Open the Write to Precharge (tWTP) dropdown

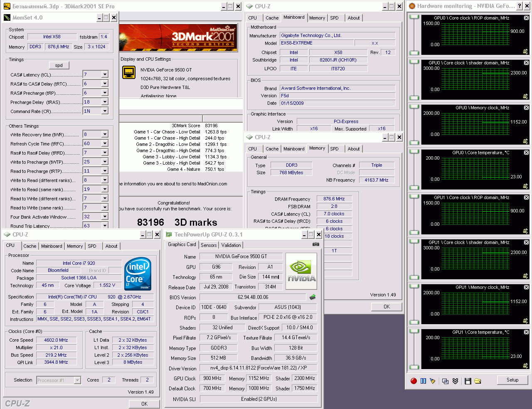[105, 162]
